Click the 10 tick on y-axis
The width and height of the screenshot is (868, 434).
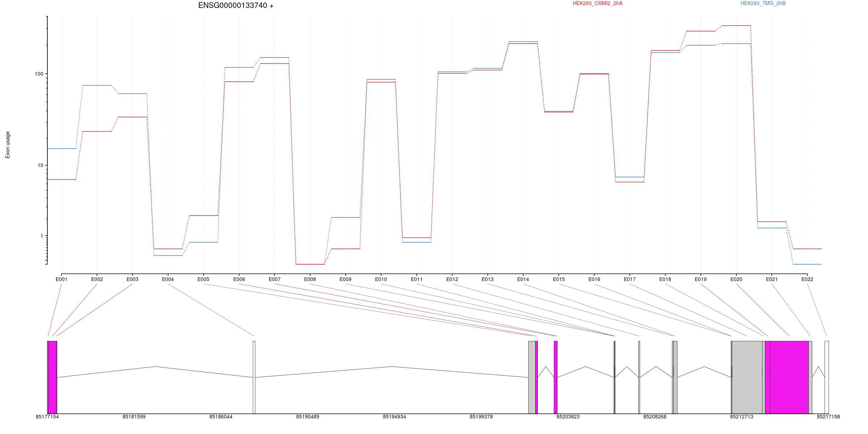point(40,166)
